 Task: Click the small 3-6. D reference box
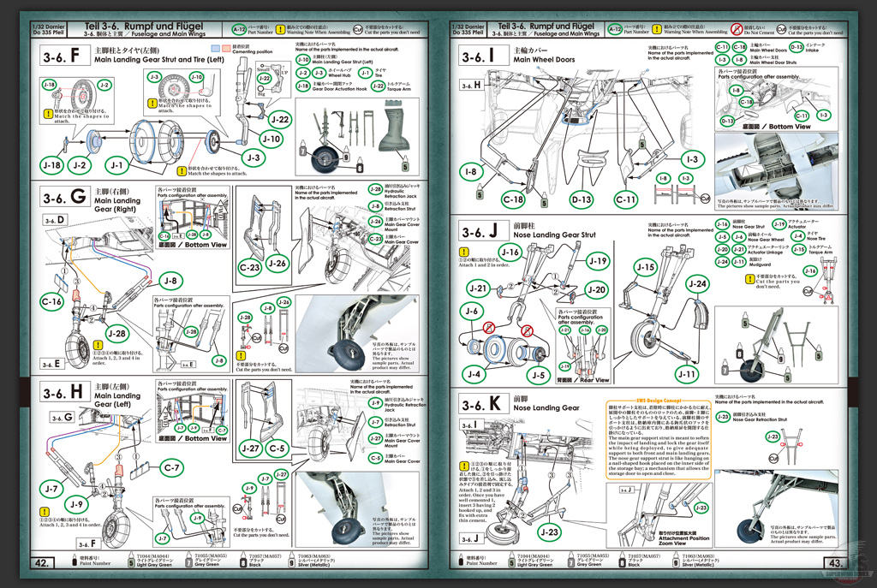coord(56,220)
